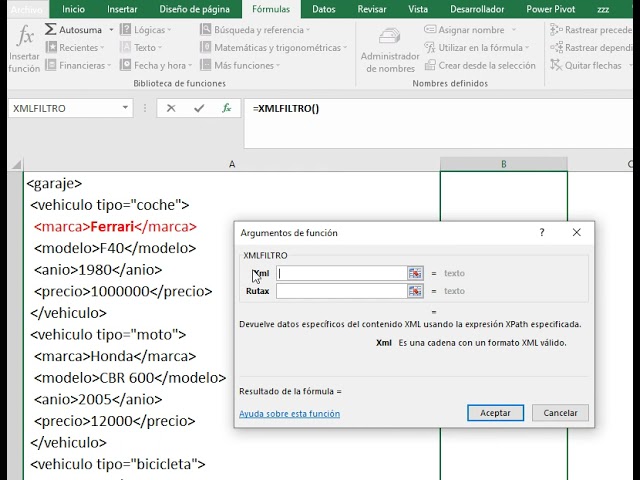Switch to the Vista tab
This screenshot has height=480, width=640.
(x=418, y=9)
